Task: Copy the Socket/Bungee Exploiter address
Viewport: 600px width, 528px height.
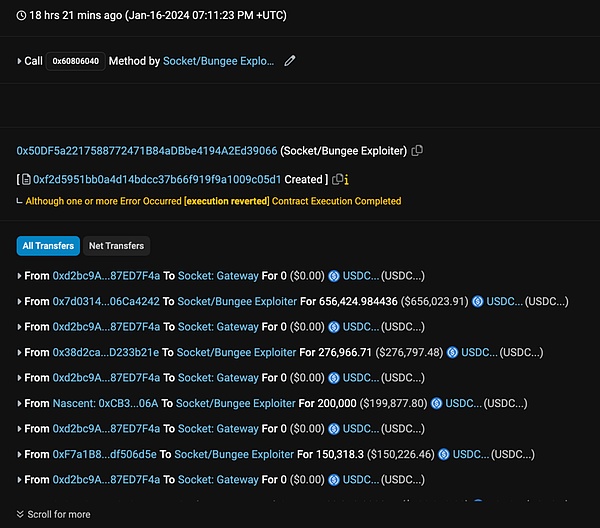Action: [417, 151]
